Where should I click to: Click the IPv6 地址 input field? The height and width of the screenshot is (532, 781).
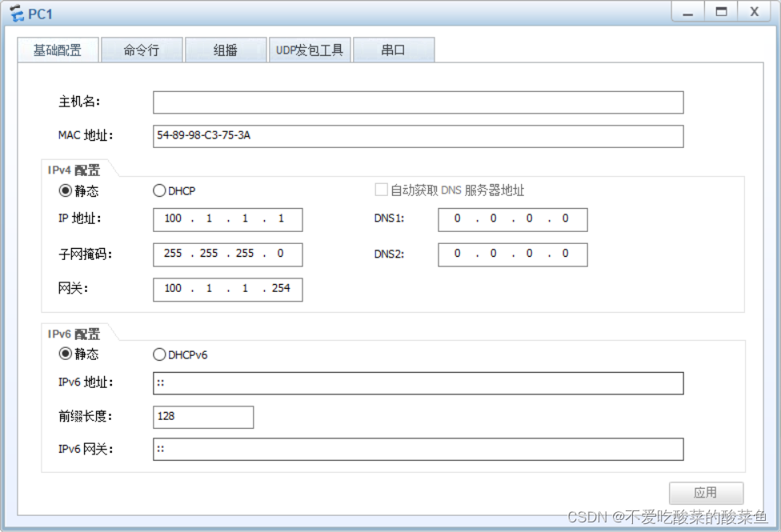point(418,383)
